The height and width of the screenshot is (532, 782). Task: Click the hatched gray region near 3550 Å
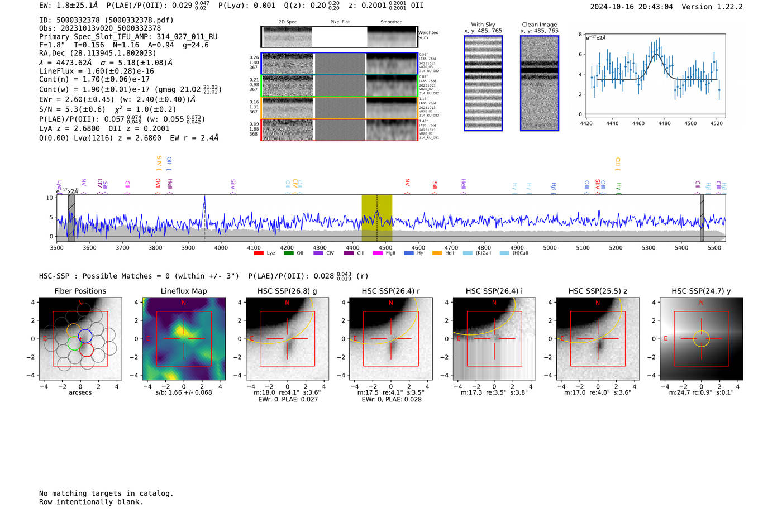click(71, 218)
